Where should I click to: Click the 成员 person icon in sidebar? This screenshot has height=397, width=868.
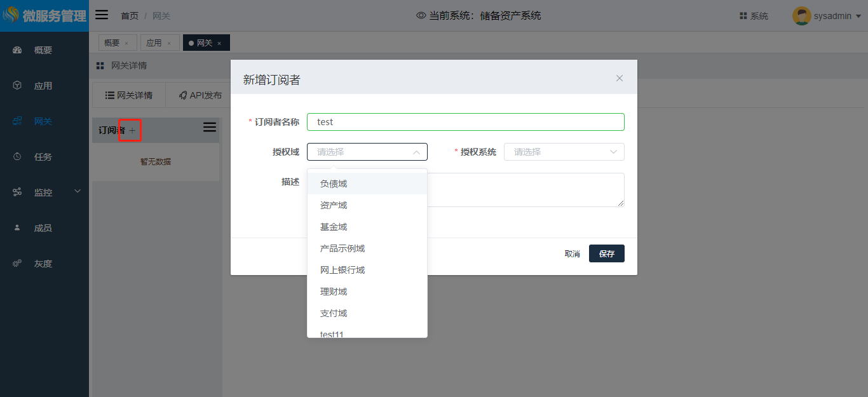click(17, 228)
